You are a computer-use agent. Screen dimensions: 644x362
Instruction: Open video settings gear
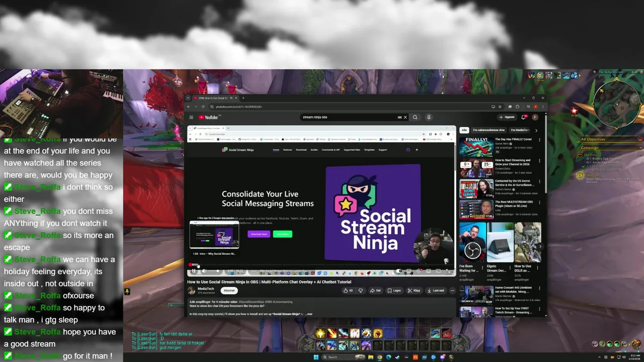pos(419,271)
